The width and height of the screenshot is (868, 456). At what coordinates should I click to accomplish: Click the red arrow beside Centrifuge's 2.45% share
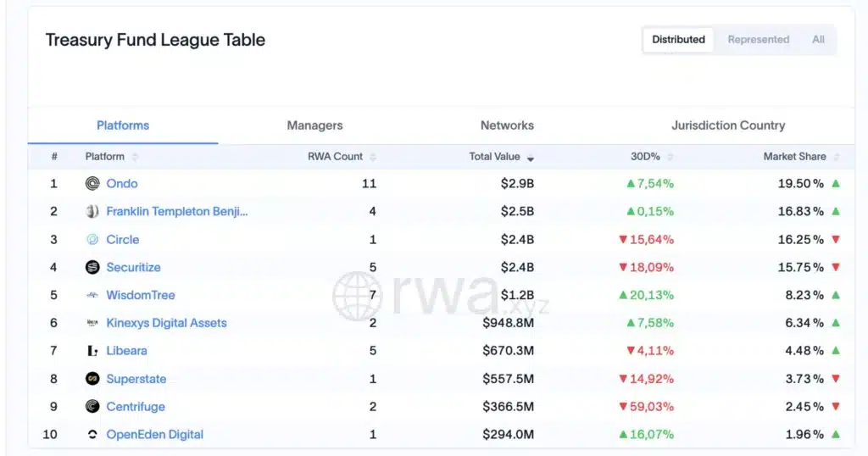pos(836,407)
